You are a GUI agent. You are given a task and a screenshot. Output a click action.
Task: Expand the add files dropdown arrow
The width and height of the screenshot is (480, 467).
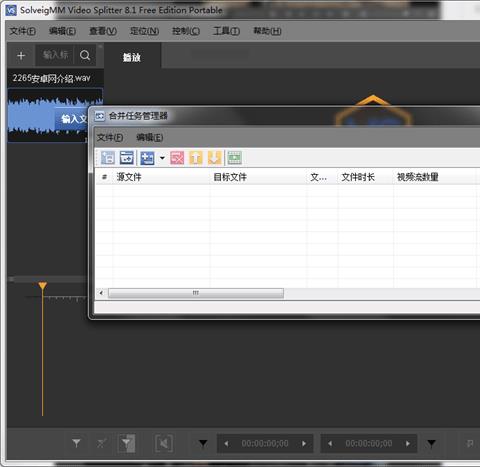(x=162, y=158)
